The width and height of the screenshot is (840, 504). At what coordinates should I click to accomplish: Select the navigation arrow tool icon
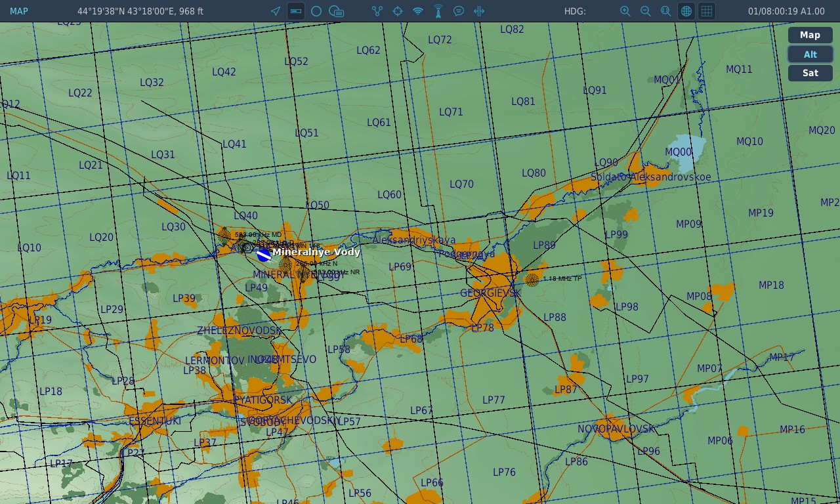click(276, 11)
